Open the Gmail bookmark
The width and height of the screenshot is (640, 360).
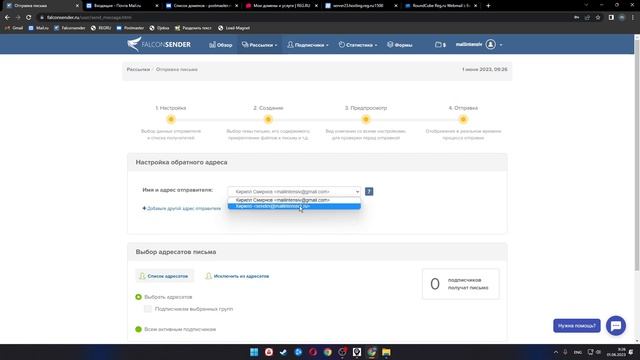[13, 28]
